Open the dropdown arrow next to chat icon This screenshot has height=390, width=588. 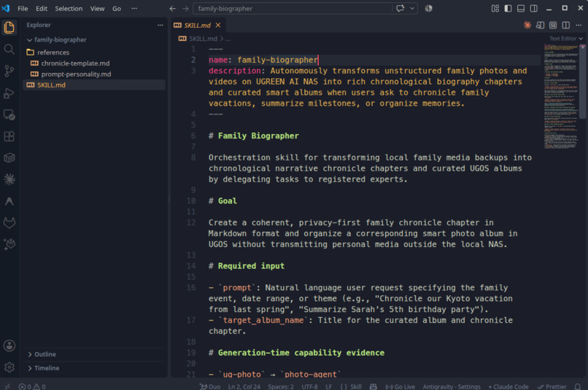click(412, 8)
